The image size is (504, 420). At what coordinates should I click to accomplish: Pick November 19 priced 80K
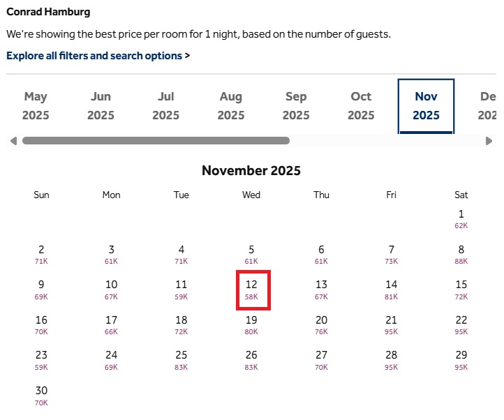(252, 324)
